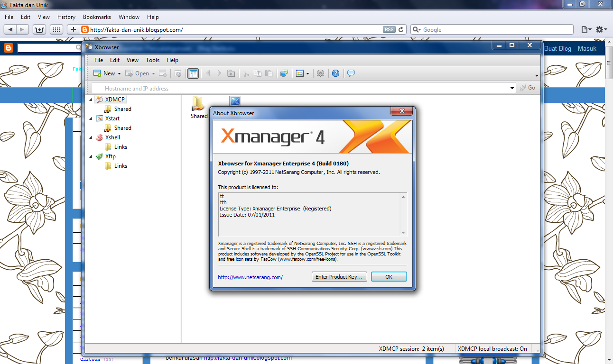
Task: Open the Xbrowser toolbar options arrow
Action: click(537, 76)
